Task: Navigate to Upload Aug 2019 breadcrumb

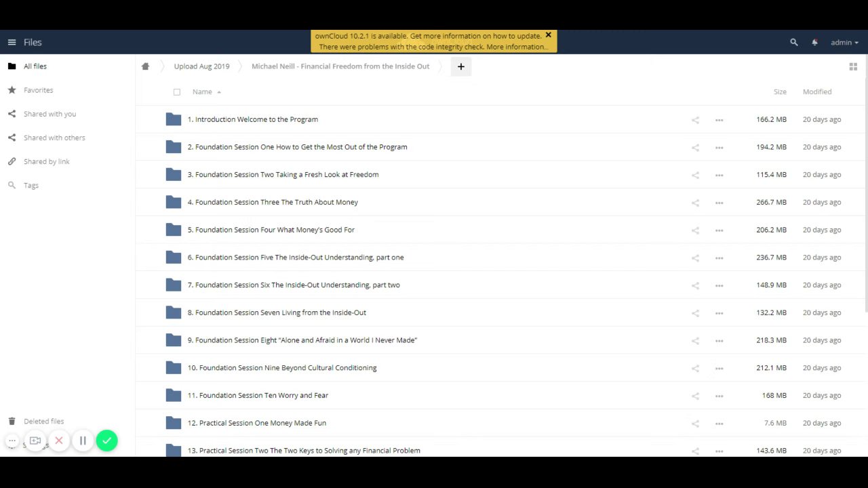Action: click(x=201, y=66)
